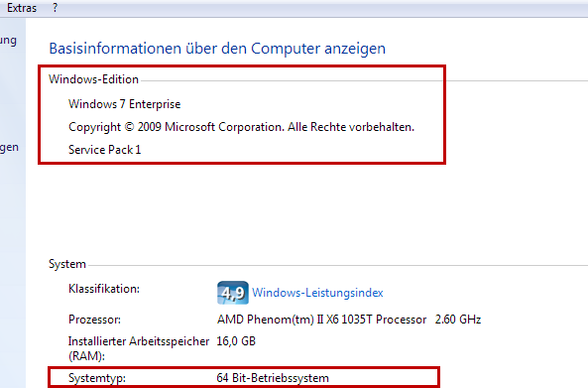Click the Prozessor label
This screenshot has height=388, width=588.
[94, 320]
